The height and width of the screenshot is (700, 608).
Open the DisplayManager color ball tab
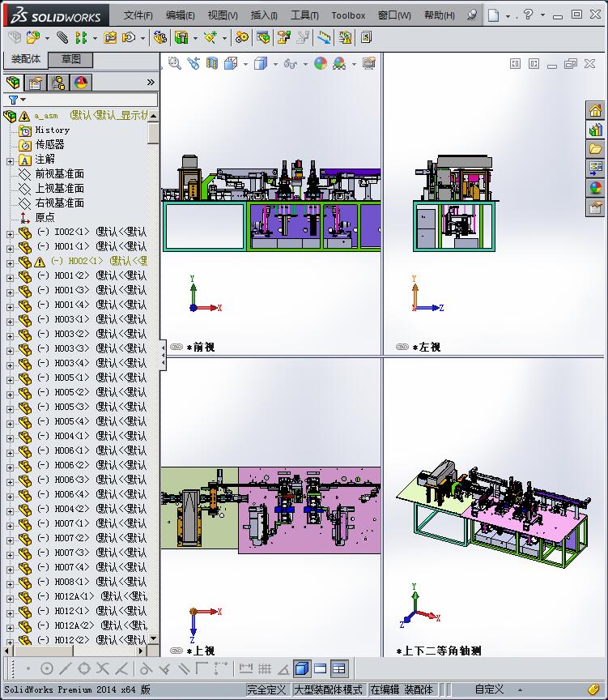click(81, 83)
